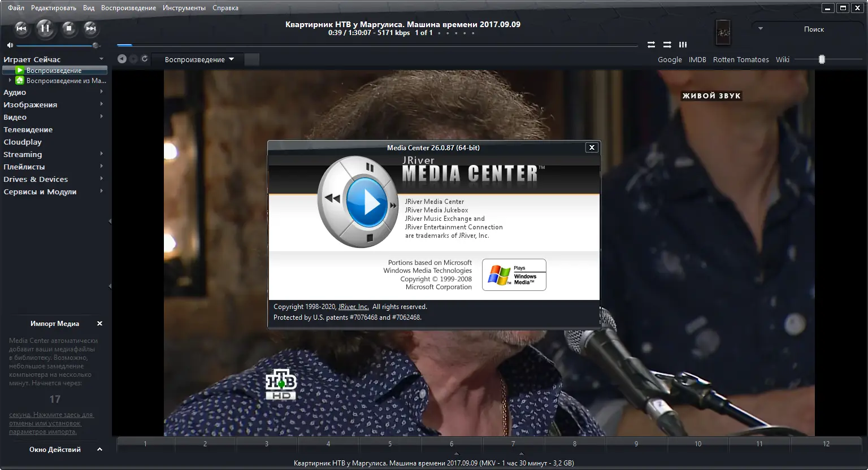Open the Wiki link
Screen dimensions: 868x470
click(x=783, y=59)
